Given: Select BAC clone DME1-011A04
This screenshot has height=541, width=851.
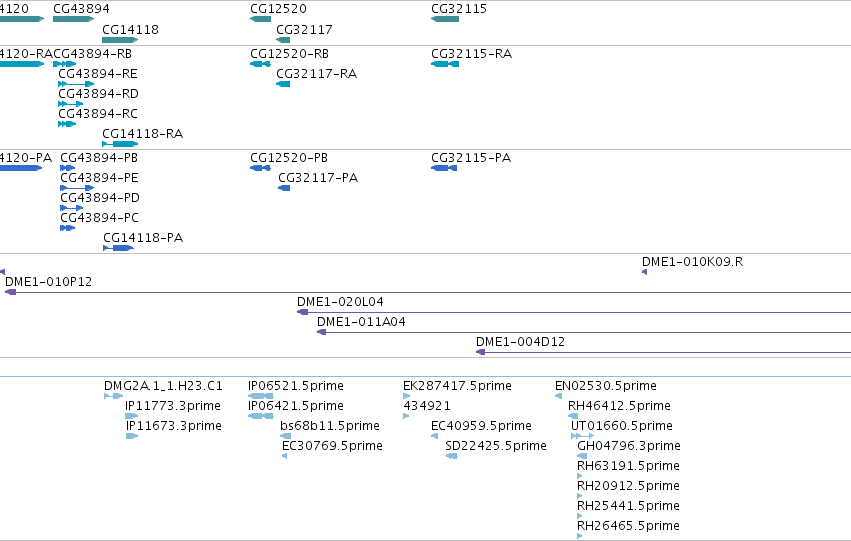Looking at the screenshot, I should pos(584,333).
